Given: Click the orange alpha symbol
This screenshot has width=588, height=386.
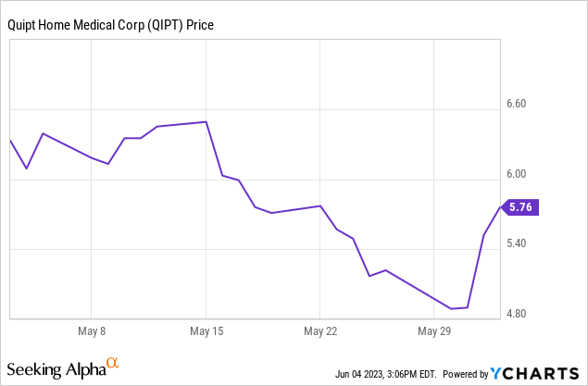Looking at the screenshot, I should coord(112,362).
